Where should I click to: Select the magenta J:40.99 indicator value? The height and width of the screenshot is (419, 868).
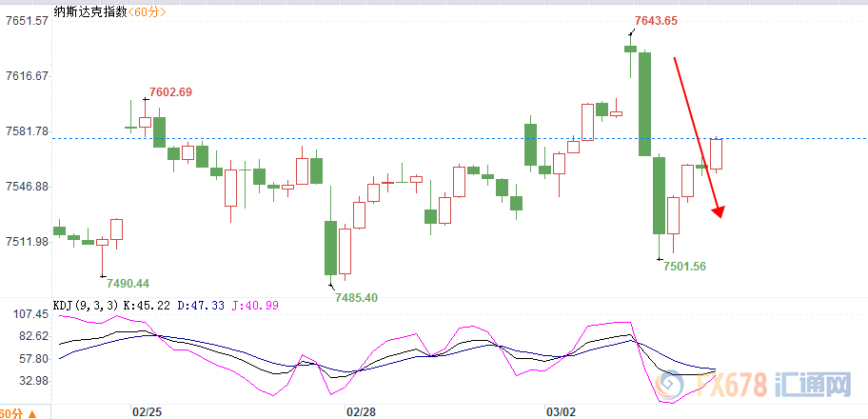point(253,305)
